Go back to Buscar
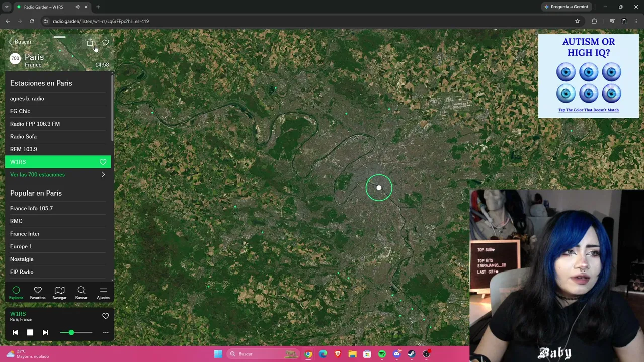Image resolution: width=644 pixels, height=362 pixels. [x=20, y=42]
